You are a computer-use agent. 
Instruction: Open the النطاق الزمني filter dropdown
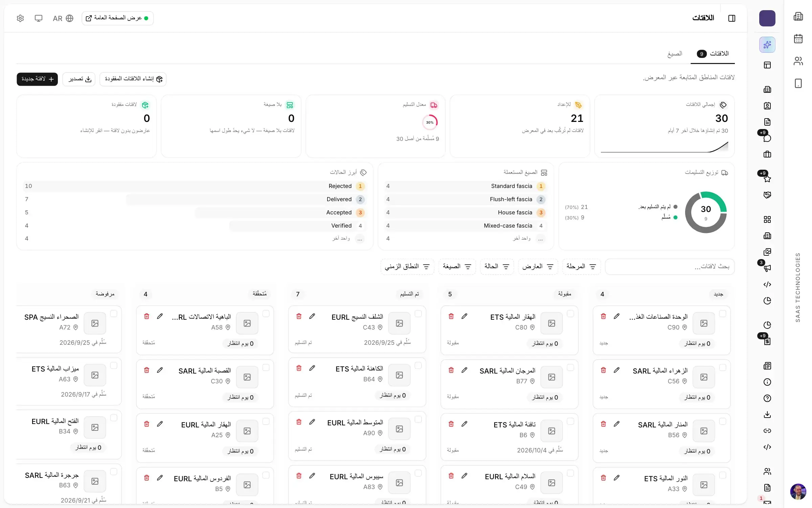(x=407, y=267)
